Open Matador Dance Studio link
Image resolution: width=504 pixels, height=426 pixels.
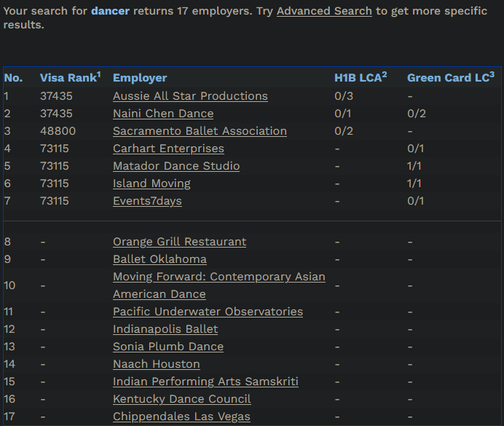coord(176,166)
